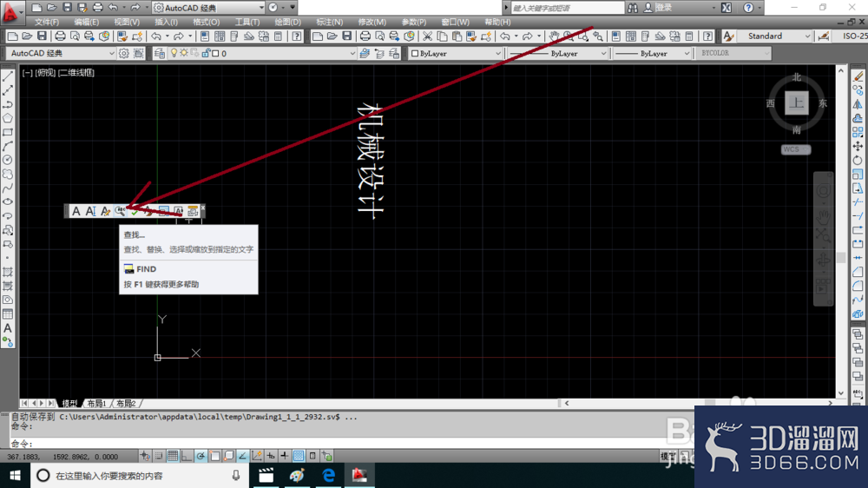Screen dimensions: 868x488
Task: Click ViewCube 北 compass direction
Action: pos(796,77)
